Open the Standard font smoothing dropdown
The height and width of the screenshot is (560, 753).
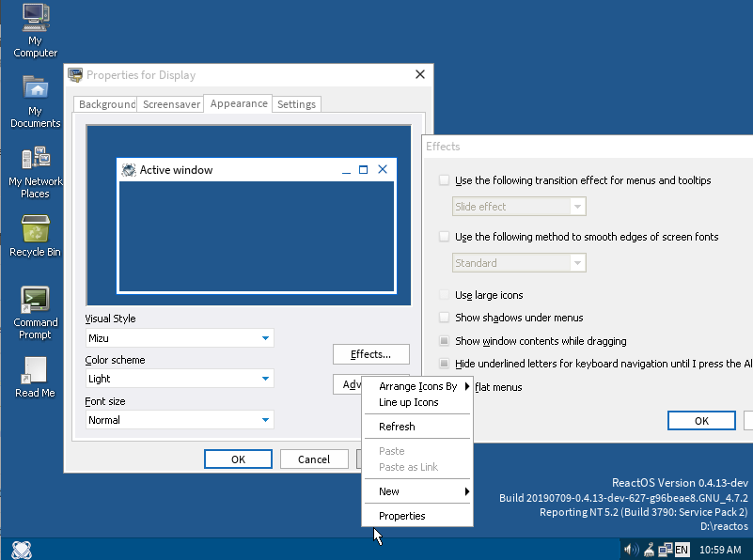tap(519, 263)
